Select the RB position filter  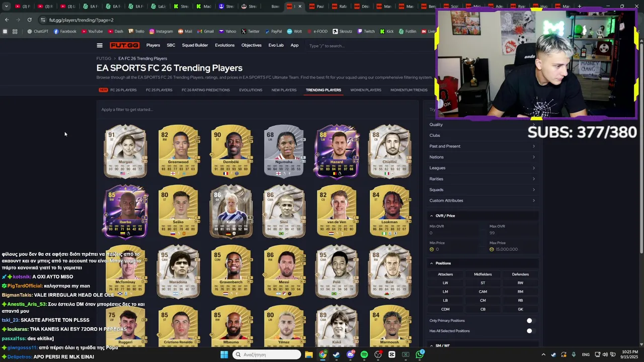click(x=520, y=300)
